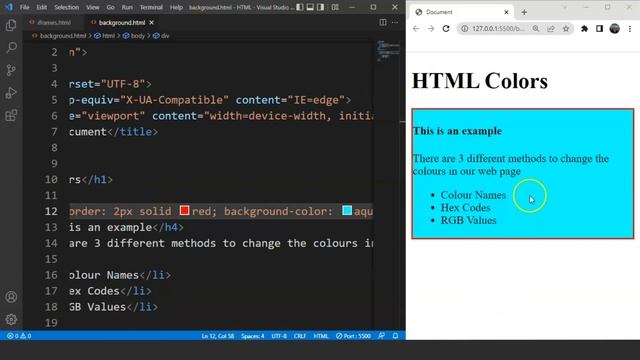Go forward in Chrome browser
The image size is (640, 360).
[431, 29]
